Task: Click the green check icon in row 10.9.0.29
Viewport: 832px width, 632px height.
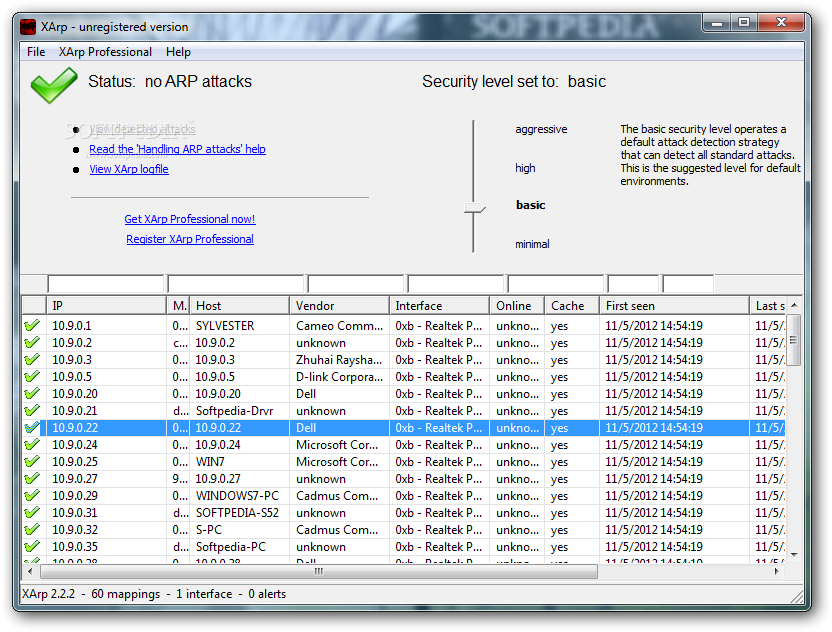Action: point(32,495)
